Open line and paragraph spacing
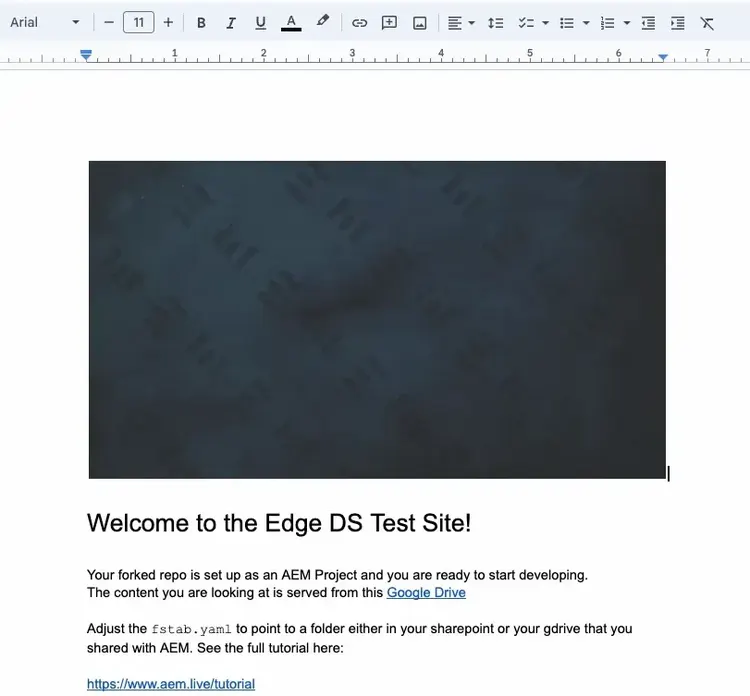This screenshot has height=696, width=750. click(496, 22)
